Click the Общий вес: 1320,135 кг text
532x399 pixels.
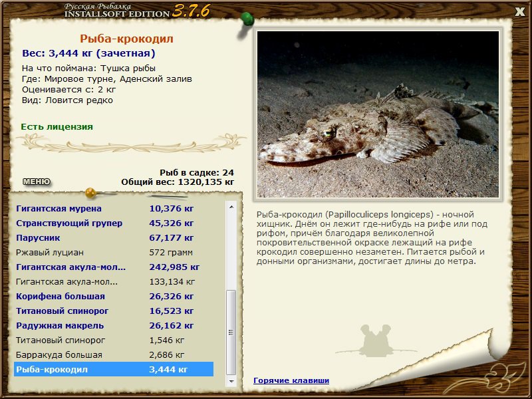click(x=178, y=182)
